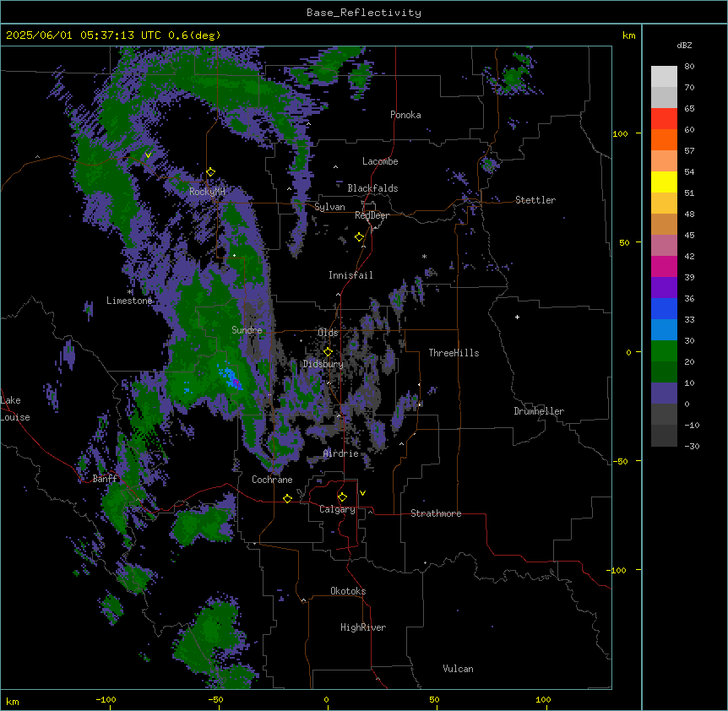The image size is (728, 711).
Task: Click the yellow diamond marker above RockyMH
Action: [x=210, y=172]
